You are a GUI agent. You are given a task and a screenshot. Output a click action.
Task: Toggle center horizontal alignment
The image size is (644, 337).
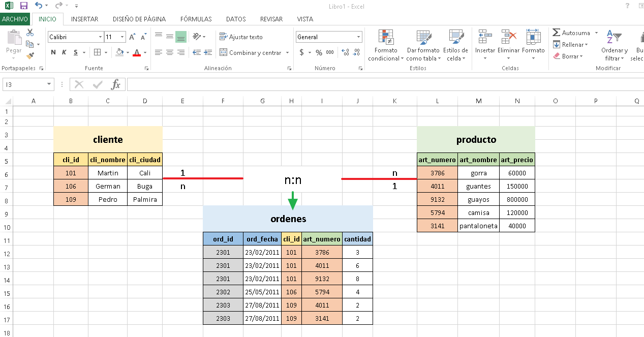tap(169, 52)
